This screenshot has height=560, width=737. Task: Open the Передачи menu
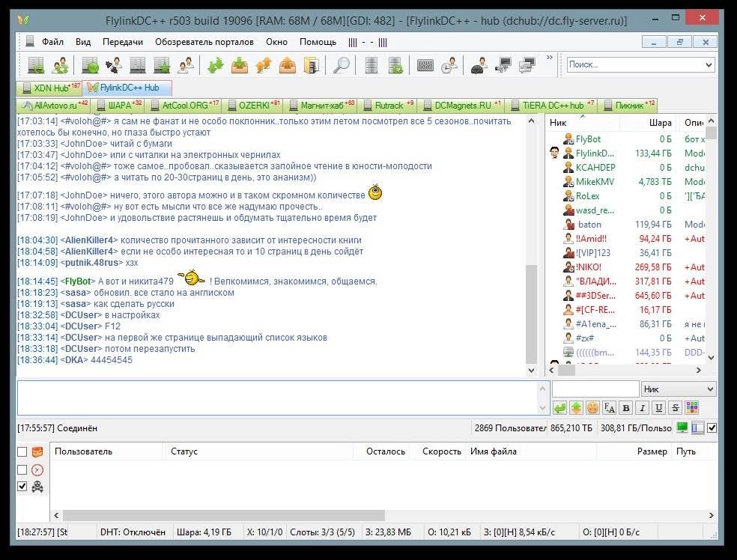123,42
